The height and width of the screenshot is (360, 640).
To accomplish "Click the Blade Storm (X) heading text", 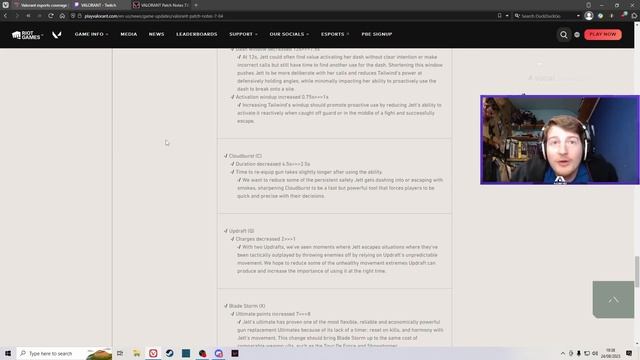I will pos(247,306).
